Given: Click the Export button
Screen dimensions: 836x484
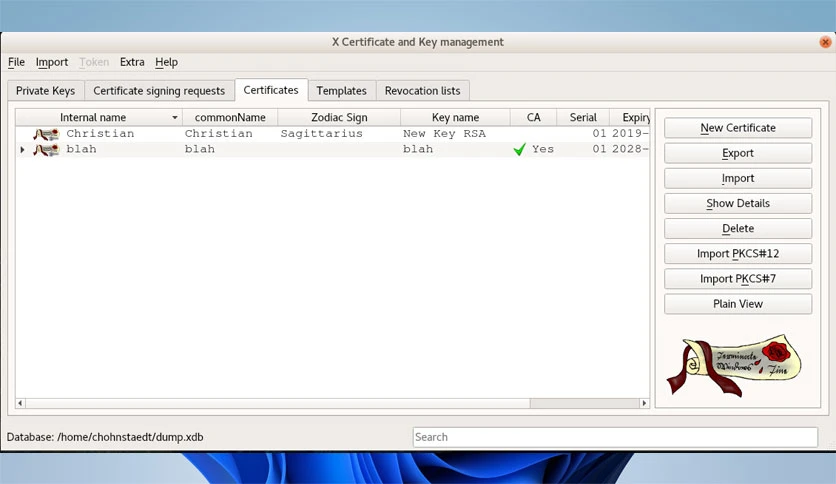Looking at the screenshot, I should (x=738, y=153).
